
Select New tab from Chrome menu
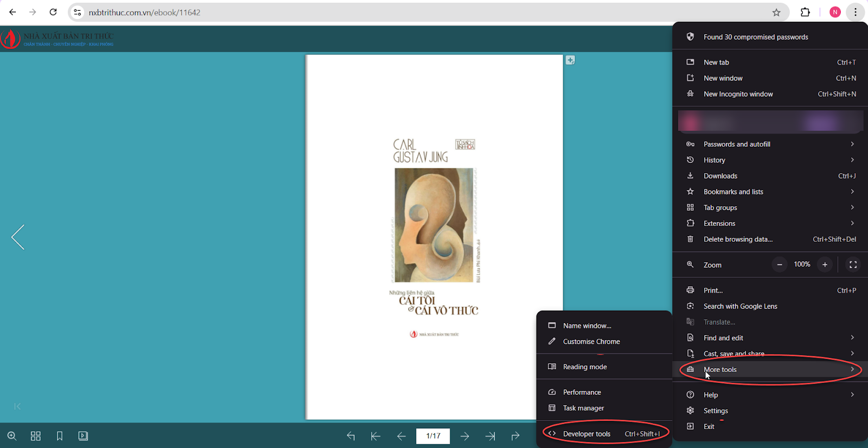(x=770, y=62)
